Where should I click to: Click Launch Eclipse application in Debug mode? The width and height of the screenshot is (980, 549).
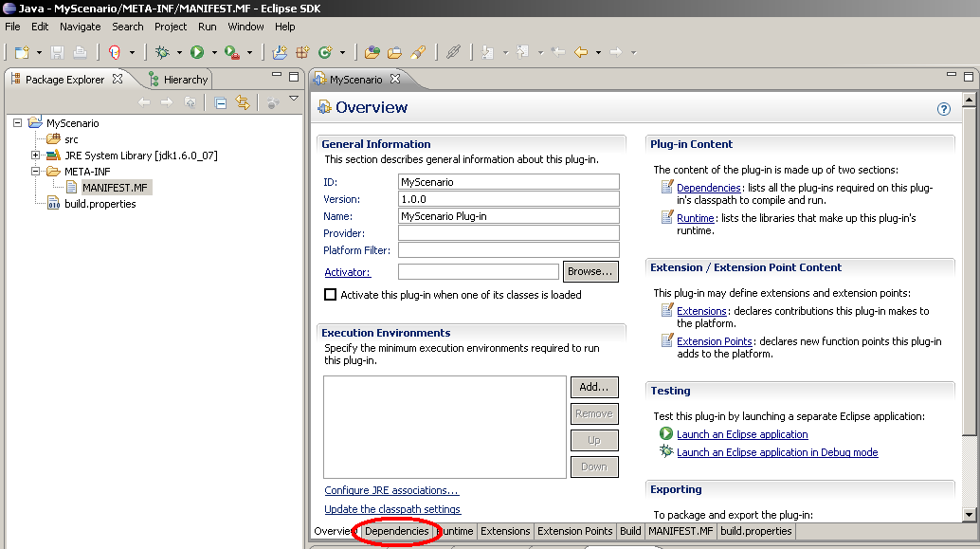[777, 452]
